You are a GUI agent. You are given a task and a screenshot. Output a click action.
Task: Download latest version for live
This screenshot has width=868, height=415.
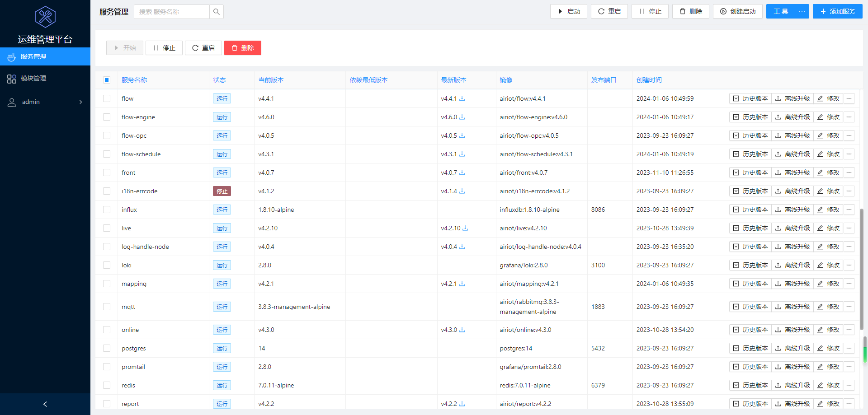click(465, 228)
